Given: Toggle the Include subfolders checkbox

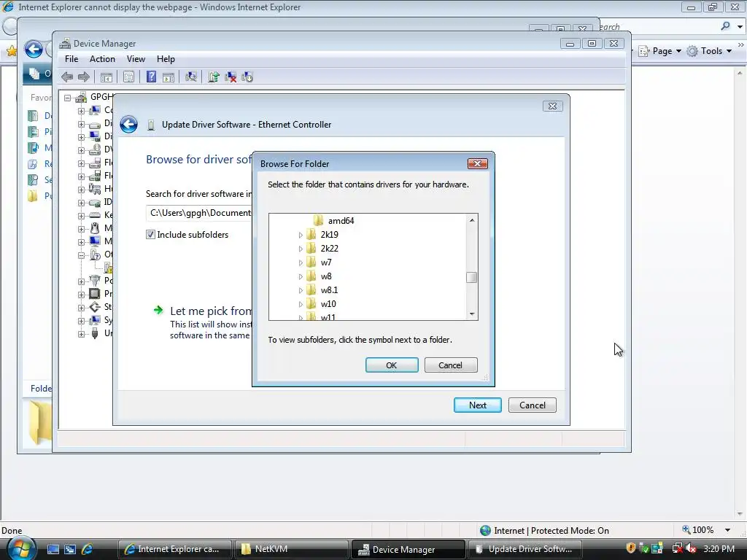Looking at the screenshot, I should point(150,234).
